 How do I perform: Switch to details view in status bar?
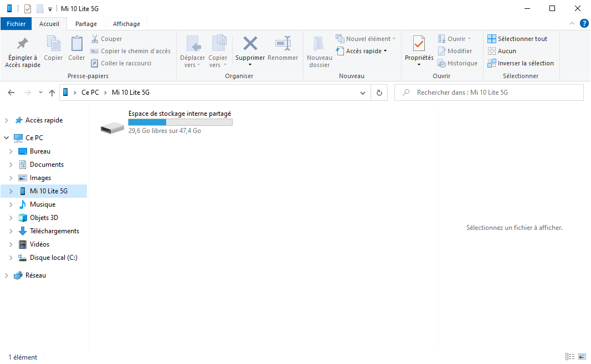[x=570, y=357]
